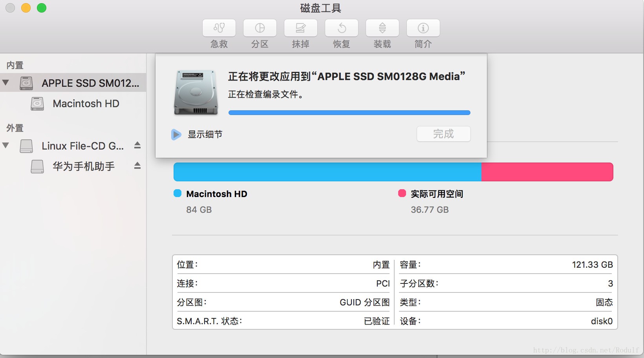Screen dimensions: 644x358
Task: Click the 外置 sidebar section header
Action: [x=15, y=128]
